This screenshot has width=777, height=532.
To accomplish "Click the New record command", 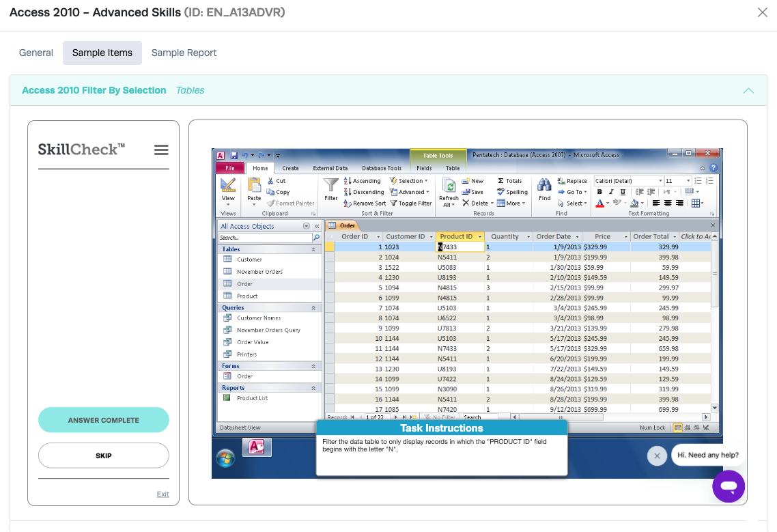I will (x=472, y=181).
